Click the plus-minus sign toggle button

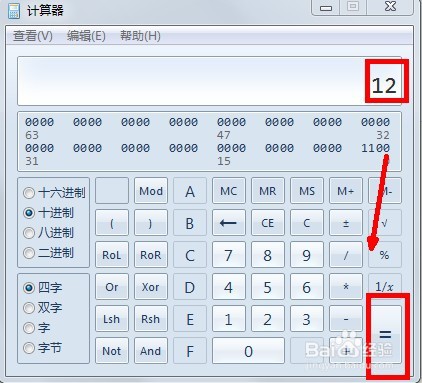346,223
